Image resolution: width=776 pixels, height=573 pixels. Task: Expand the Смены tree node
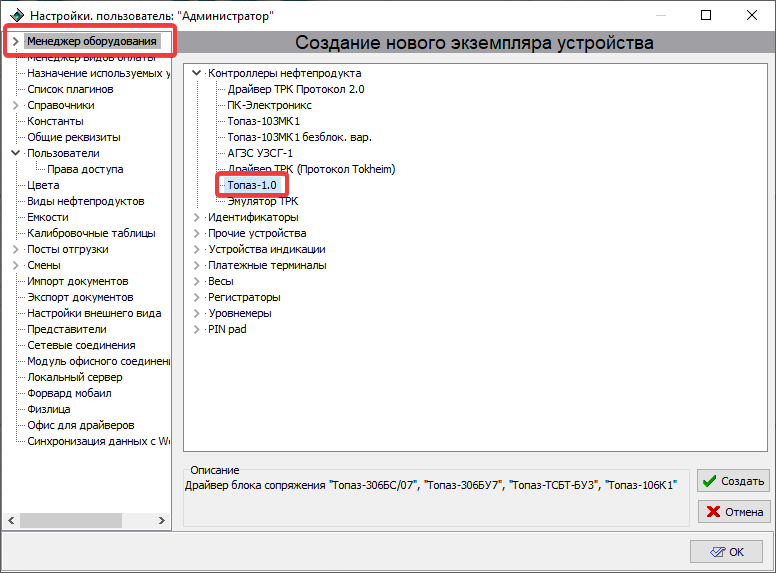point(15,265)
